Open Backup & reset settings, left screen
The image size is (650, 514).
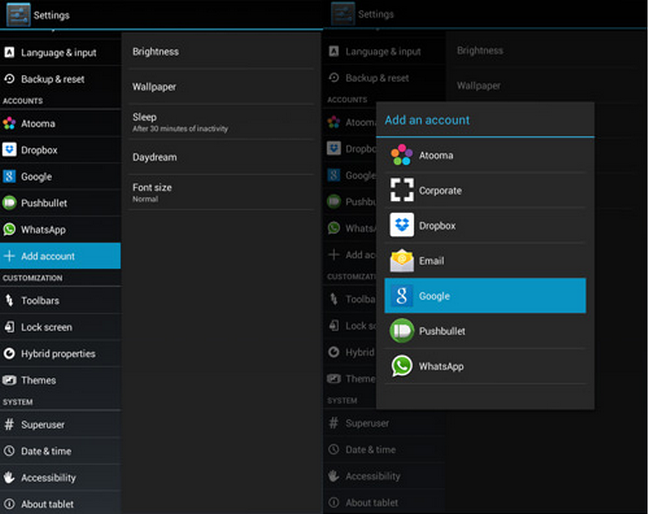pos(61,79)
